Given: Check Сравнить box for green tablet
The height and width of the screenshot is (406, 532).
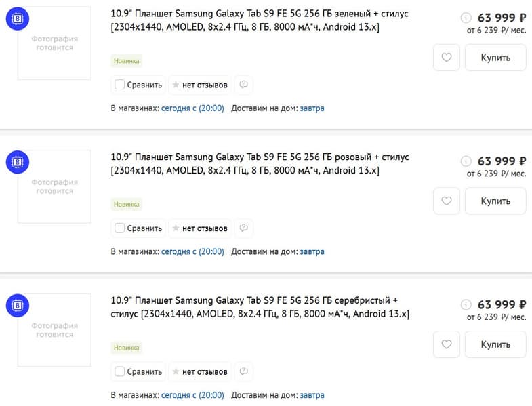Looking at the screenshot, I should coord(120,85).
